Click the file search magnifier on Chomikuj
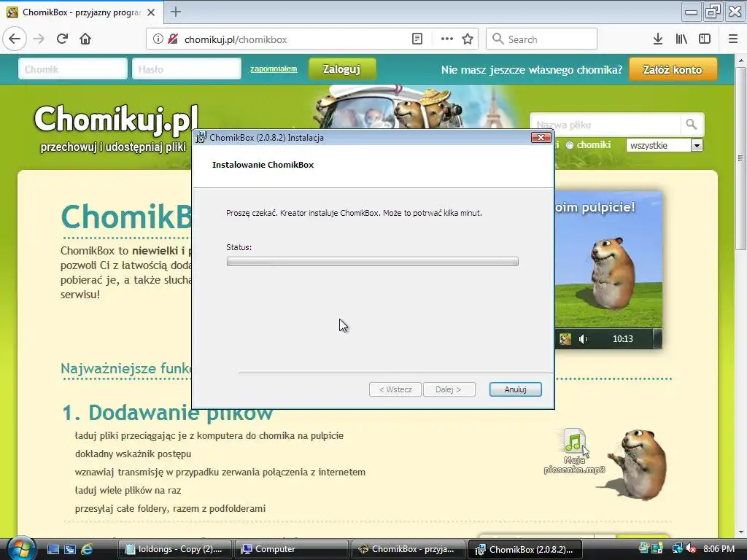The image size is (747, 560). 692,125
